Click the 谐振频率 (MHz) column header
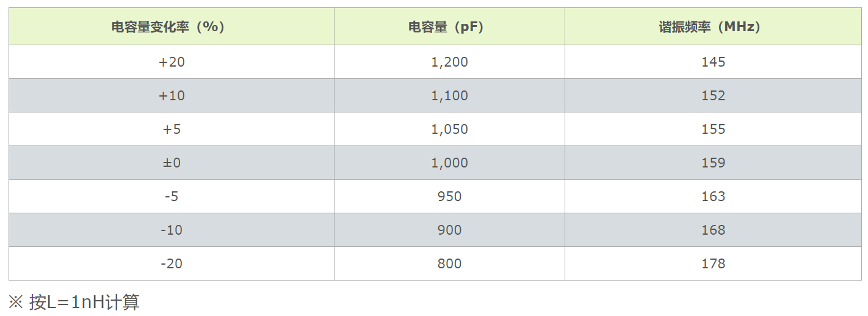The image size is (868, 316). click(x=713, y=26)
